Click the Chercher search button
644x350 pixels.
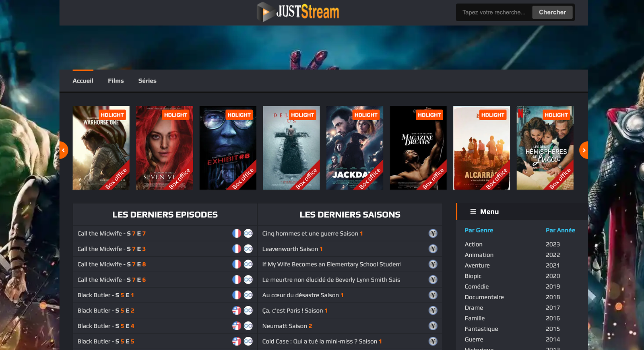tap(552, 12)
